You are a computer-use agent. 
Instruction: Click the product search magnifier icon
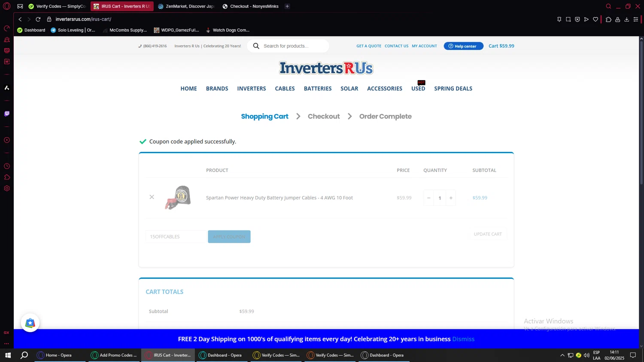tap(256, 46)
